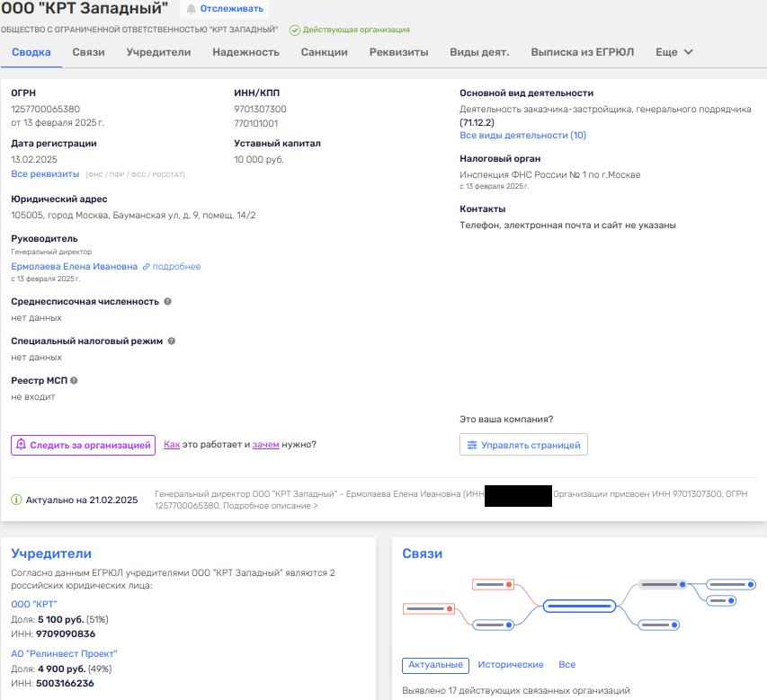Image resolution: width=767 pixels, height=700 pixels.
Task: Click the bell icon in Отслеживать button
Action: (191, 9)
